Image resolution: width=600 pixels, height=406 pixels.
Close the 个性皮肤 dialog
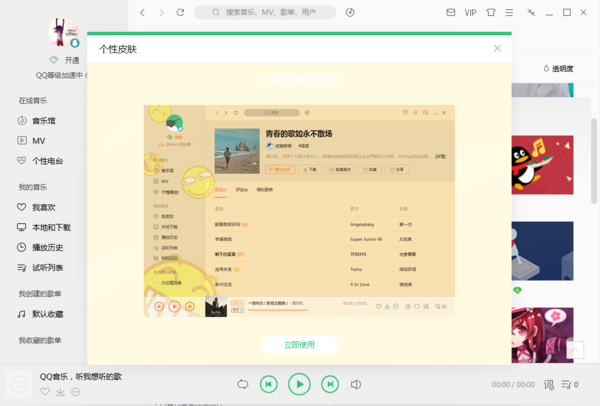click(x=498, y=48)
